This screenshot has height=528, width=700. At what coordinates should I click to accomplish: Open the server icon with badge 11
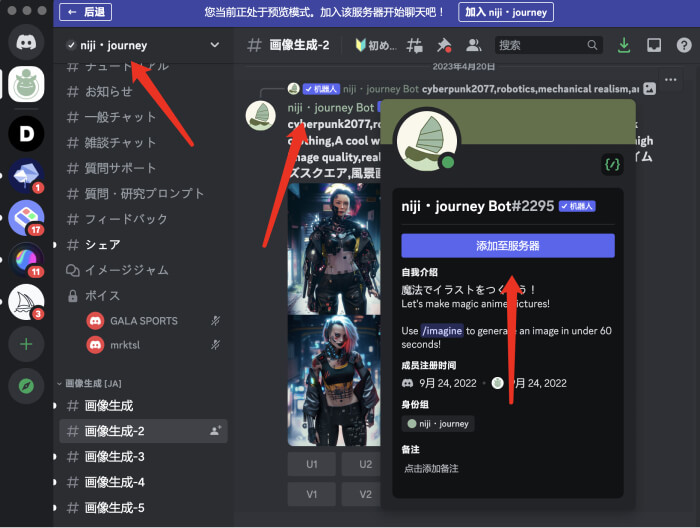tap(26, 260)
